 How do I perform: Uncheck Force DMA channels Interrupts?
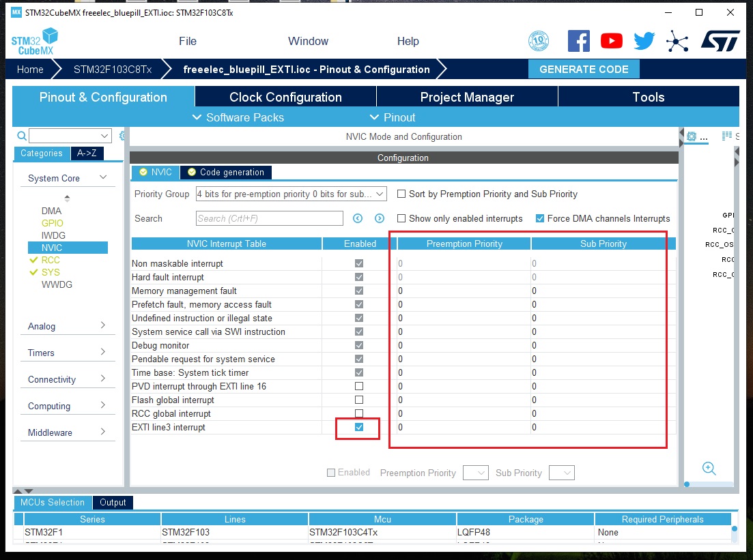click(x=540, y=218)
